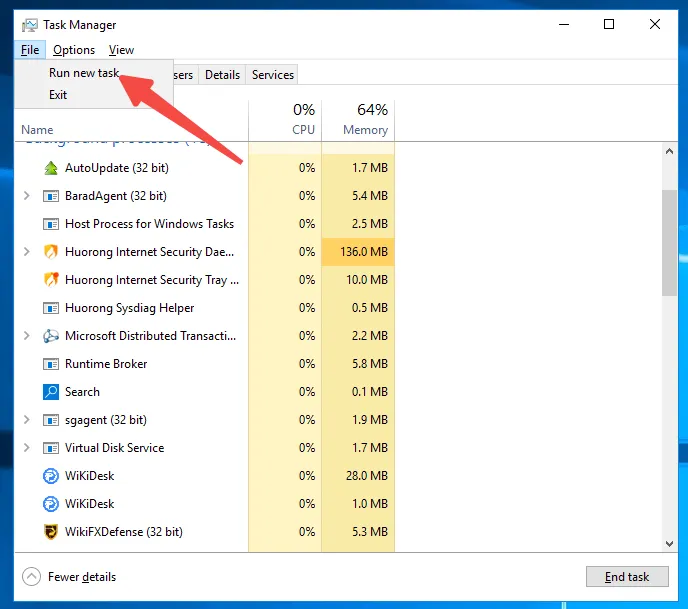
Task: Click the Huorong Internet Security Tray icon
Action: [x=51, y=280]
